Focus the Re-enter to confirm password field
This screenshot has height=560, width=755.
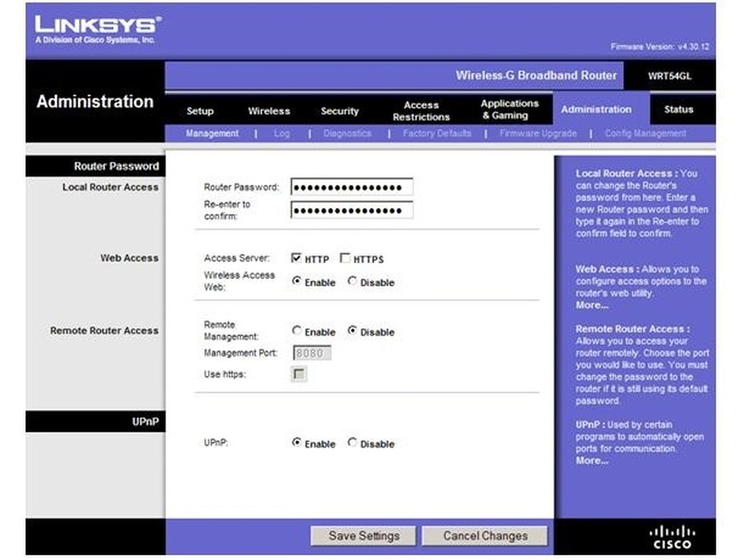pos(352,210)
